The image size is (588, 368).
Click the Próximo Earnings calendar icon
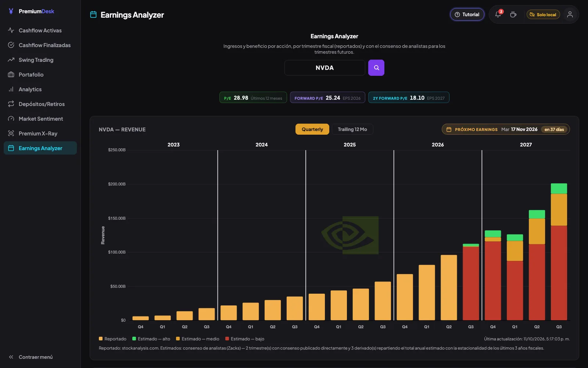pyautogui.click(x=449, y=130)
